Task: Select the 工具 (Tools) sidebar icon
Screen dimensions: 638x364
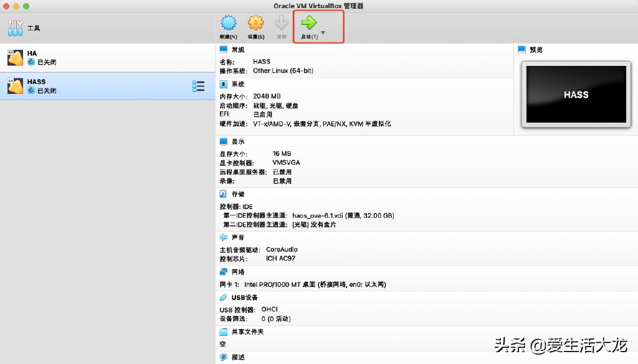Action: coord(15,27)
